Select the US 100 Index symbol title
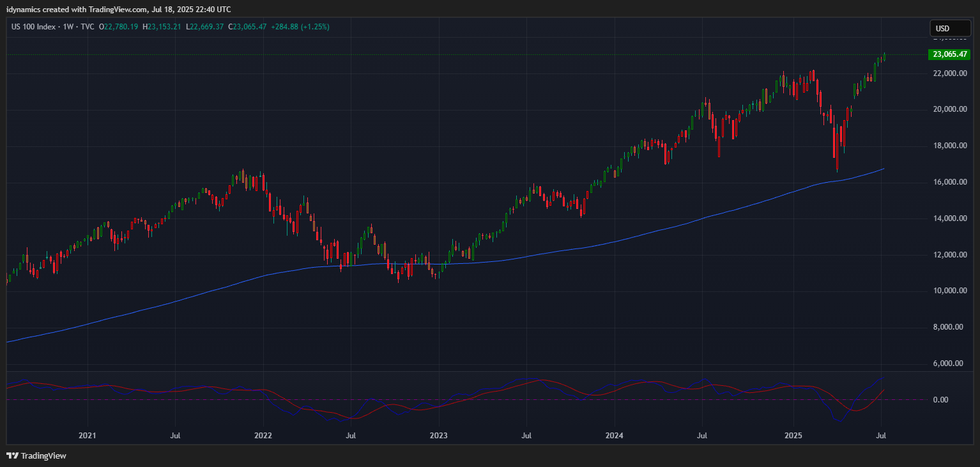The height and width of the screenshot is (467, 980). (34, 27)
